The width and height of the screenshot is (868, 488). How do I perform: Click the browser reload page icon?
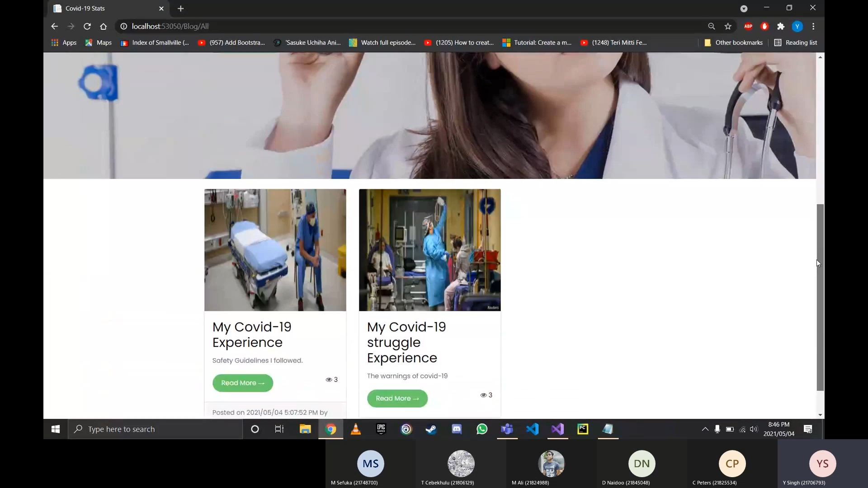click(87, 26)
